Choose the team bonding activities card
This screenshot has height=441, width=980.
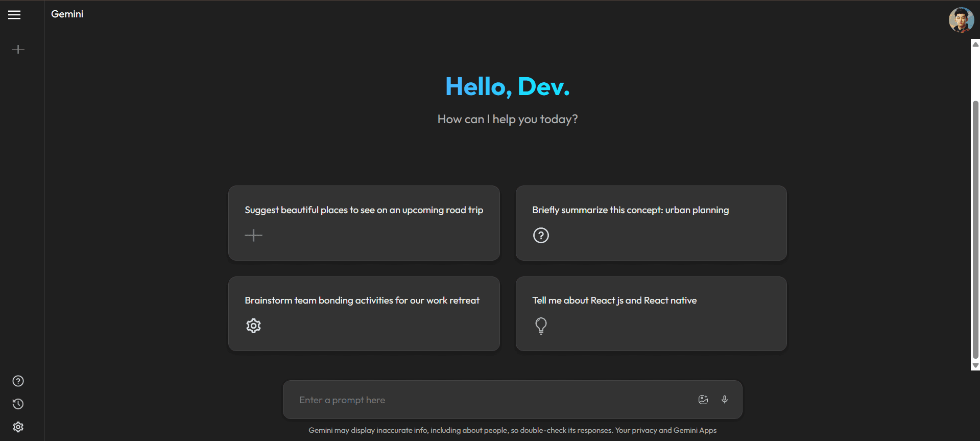[x=364, y=314]
